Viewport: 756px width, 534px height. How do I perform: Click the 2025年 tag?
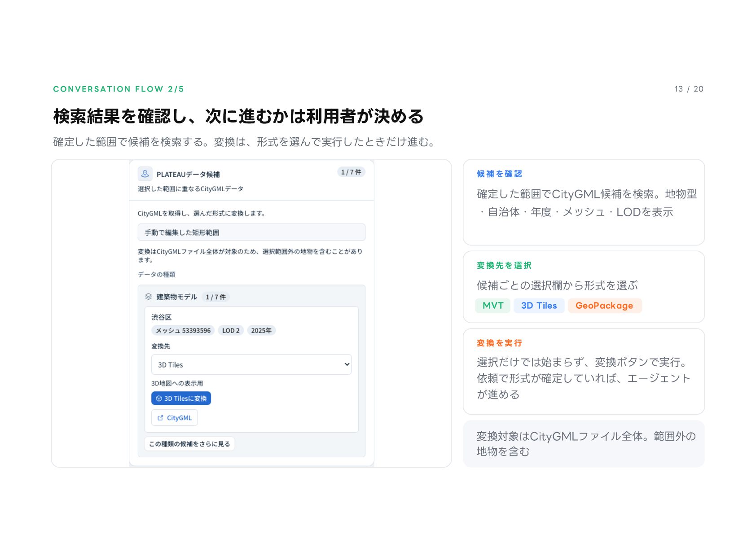261,330
